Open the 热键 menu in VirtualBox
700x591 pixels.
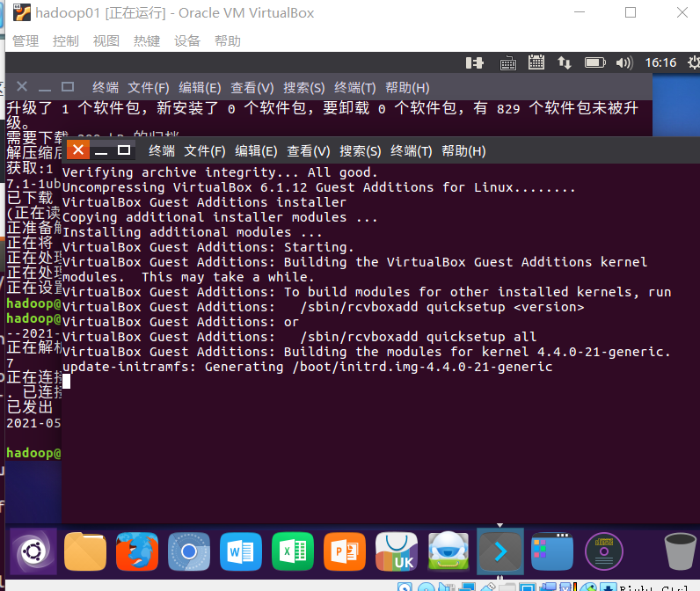[x=147, y=41]
